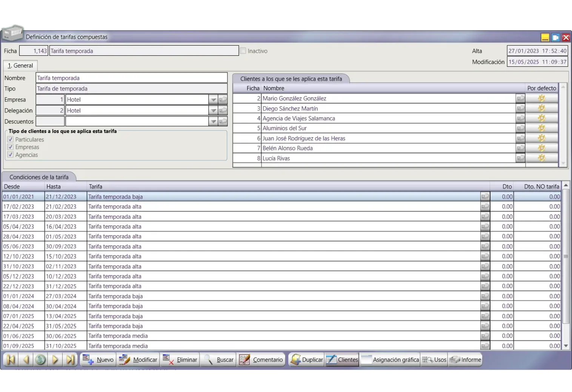Click the green refresh globe icon
This screenshot has width=572, height=392.
coord(40,360)
